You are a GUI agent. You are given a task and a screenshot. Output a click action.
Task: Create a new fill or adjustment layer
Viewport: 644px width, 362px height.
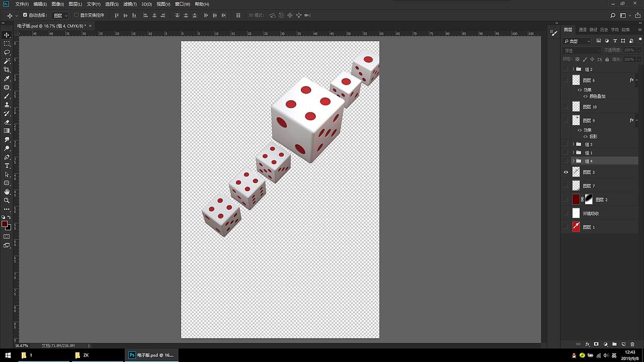[x=605, y=344]
